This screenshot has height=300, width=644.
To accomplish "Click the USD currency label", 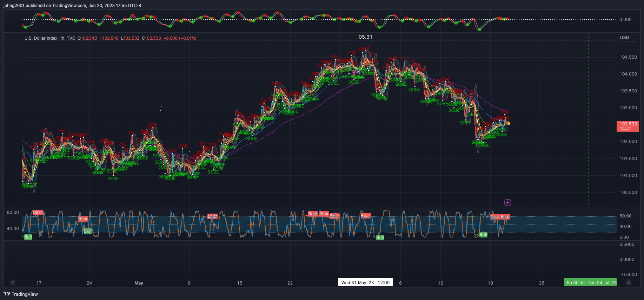I will pyautogui.click(x=624, y=38).
